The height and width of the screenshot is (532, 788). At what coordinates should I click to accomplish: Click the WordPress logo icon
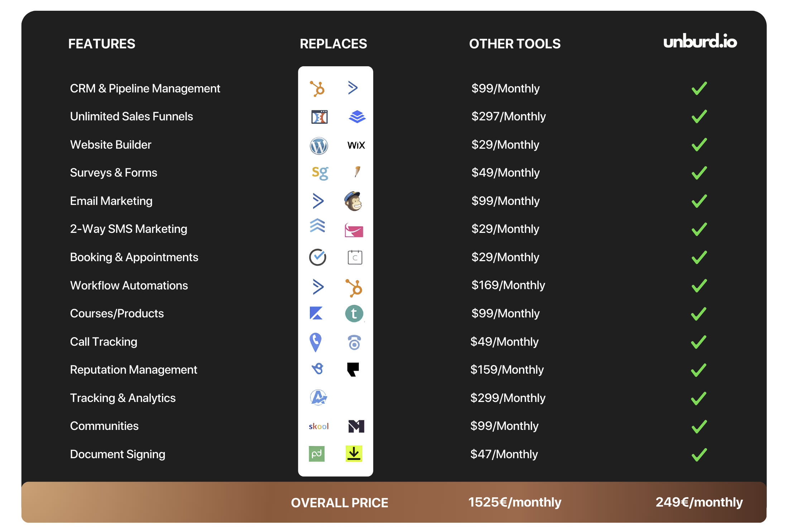318,146
